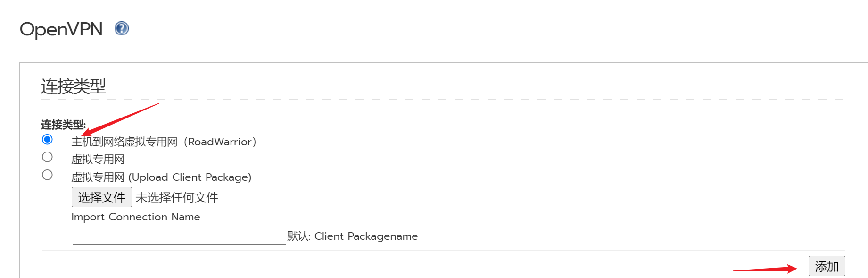Click the OpenVPN page title

pyautogui.click(x=61, y=29)
